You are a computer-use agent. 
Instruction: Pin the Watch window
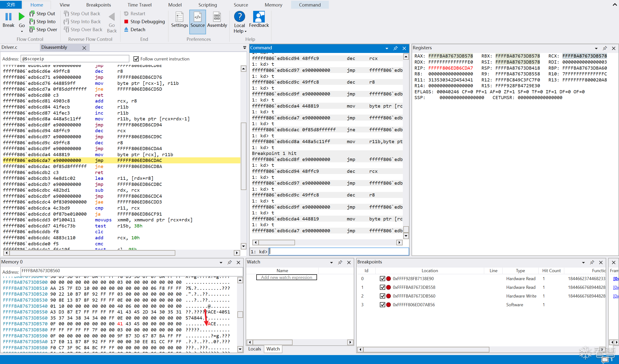point(340,262)
